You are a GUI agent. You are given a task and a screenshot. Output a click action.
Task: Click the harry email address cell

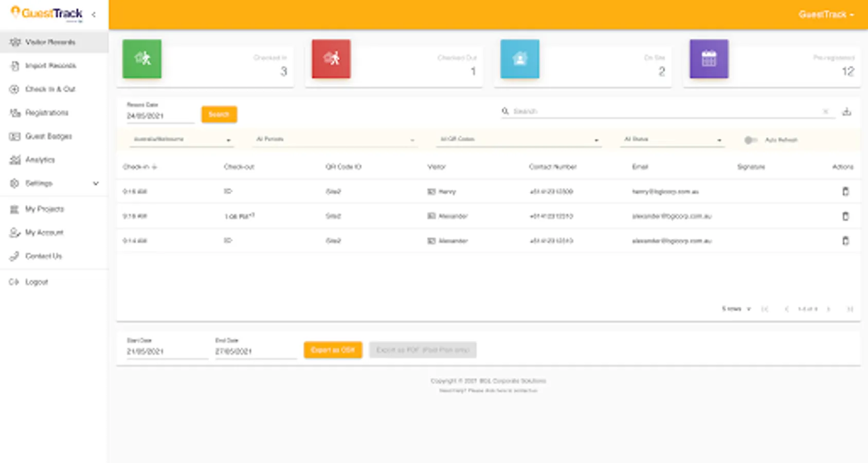(665, 191)
